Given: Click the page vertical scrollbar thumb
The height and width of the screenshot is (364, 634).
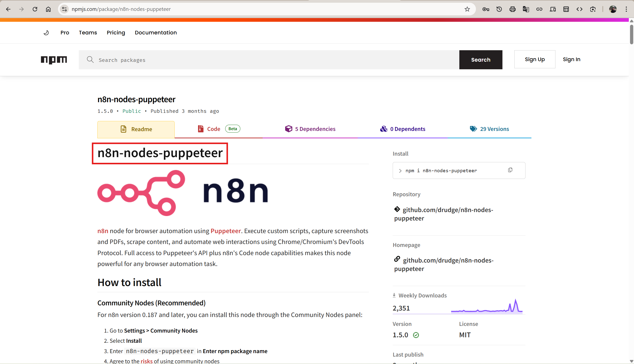Looking at the screenshot, I should tap(631, 34).
